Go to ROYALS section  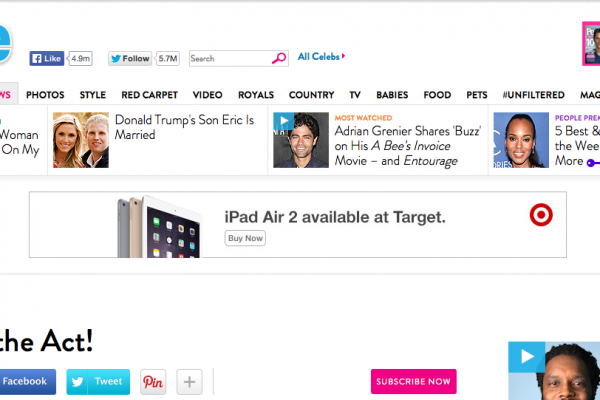(x=256, y=95)
